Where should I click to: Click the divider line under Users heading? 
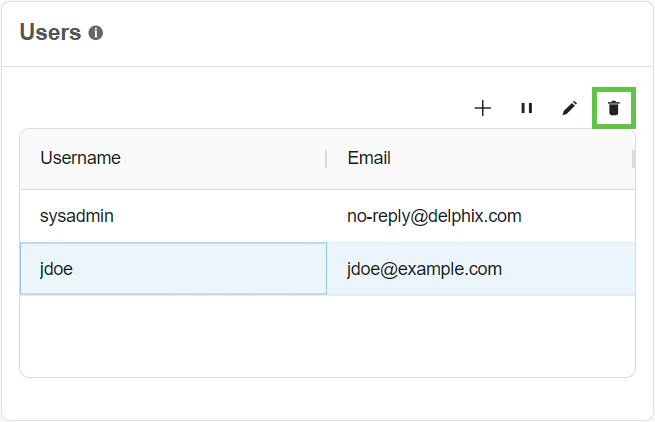[x=327, y=67]
